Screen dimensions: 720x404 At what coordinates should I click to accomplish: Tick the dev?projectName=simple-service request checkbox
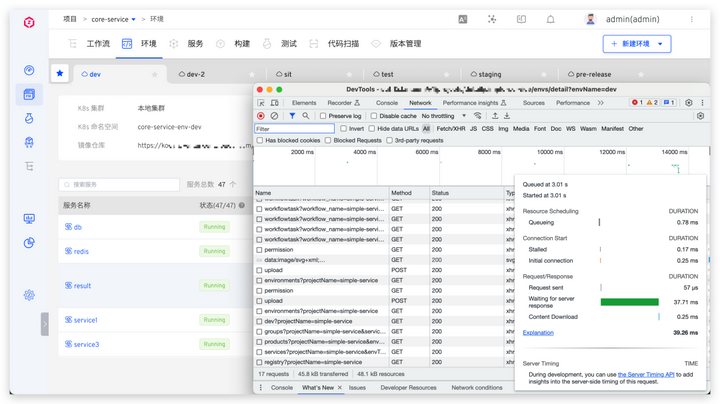pyautogui.click(x=259, y=321)
